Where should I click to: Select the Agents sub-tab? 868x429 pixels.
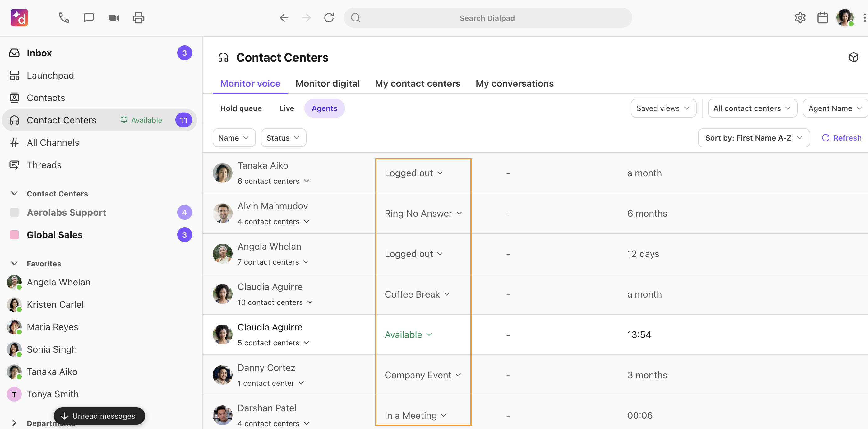(325, 108)
